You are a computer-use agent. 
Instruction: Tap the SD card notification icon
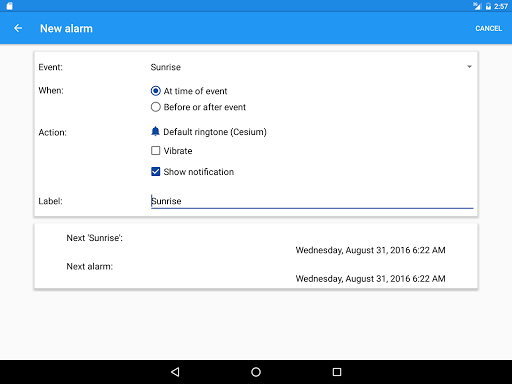pos(9,6)
